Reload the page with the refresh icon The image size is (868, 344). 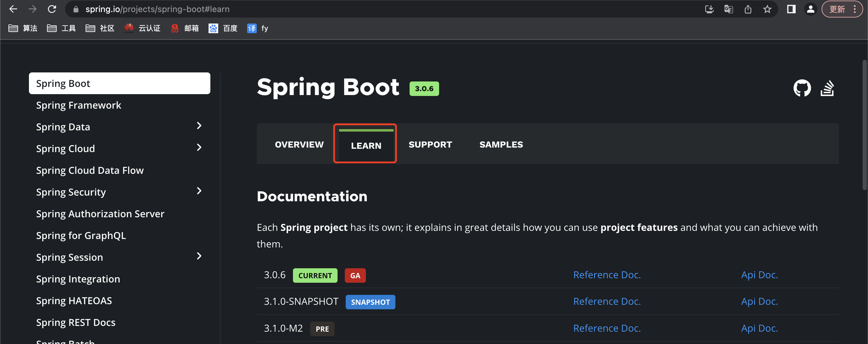coord(52,9)
